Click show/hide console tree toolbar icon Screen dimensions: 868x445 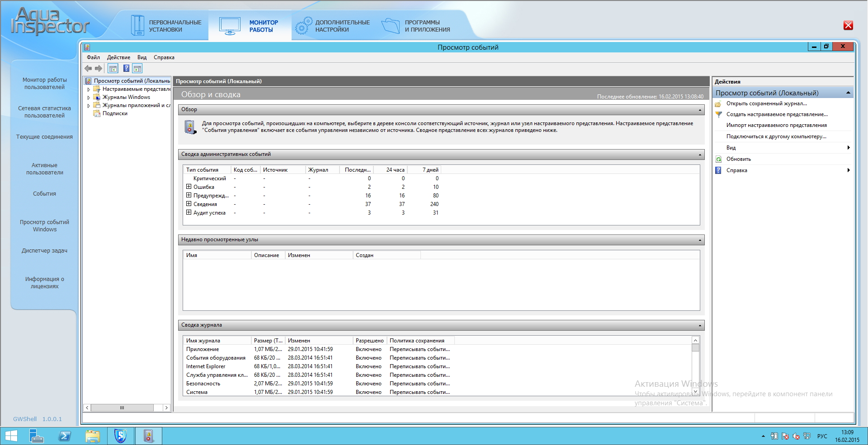click(x=113, y=69)
